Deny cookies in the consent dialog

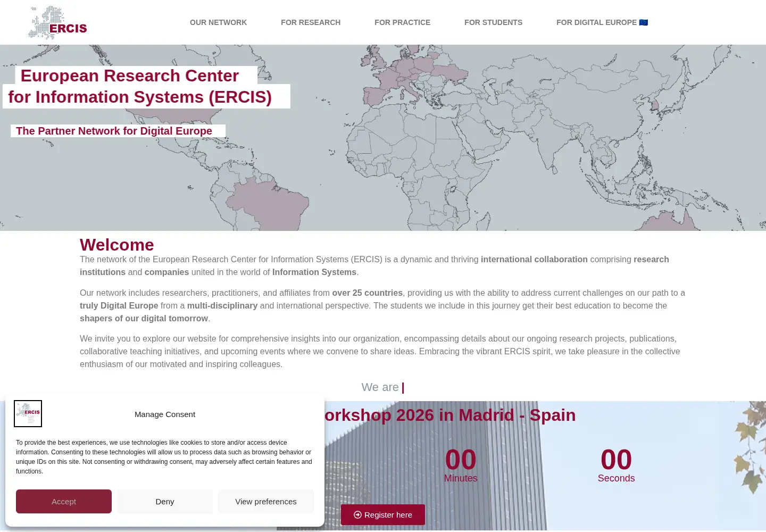(165, 501)
